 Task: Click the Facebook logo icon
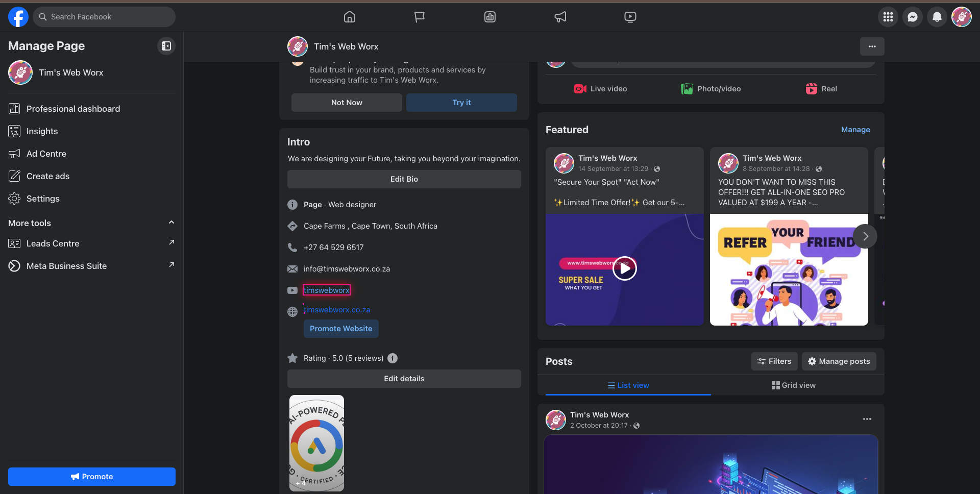click(18, 17)
